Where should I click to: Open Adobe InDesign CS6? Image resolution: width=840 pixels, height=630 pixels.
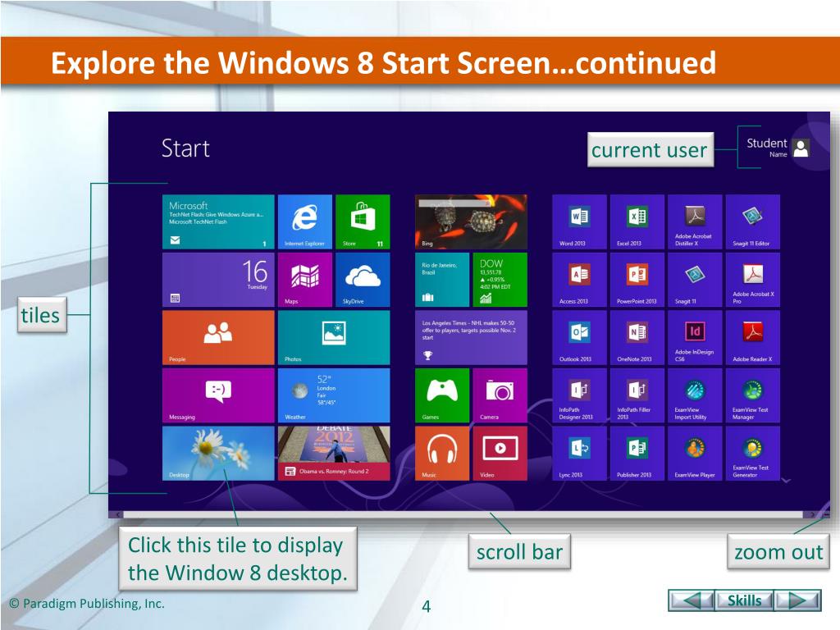click(x=695, y=337)
